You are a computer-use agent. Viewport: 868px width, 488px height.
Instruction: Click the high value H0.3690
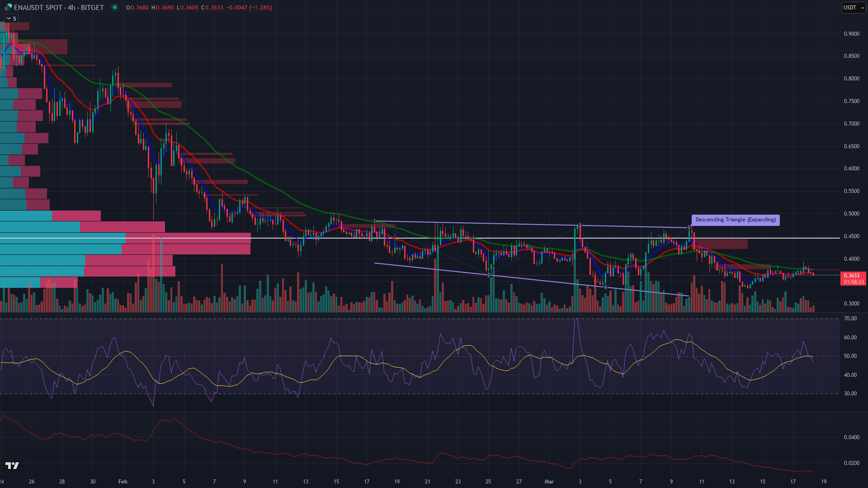pos(162,7)
